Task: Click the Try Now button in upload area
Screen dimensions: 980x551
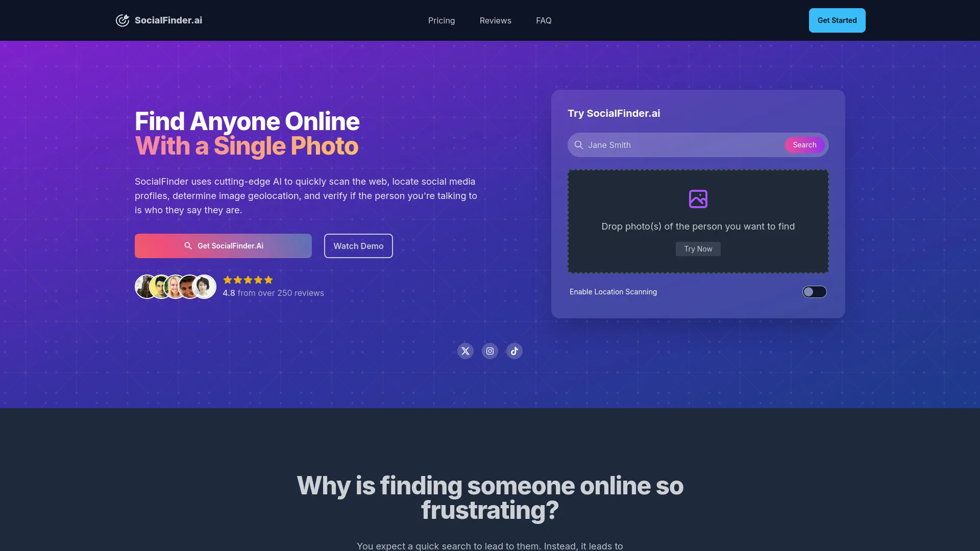Action: coord(698,248)
